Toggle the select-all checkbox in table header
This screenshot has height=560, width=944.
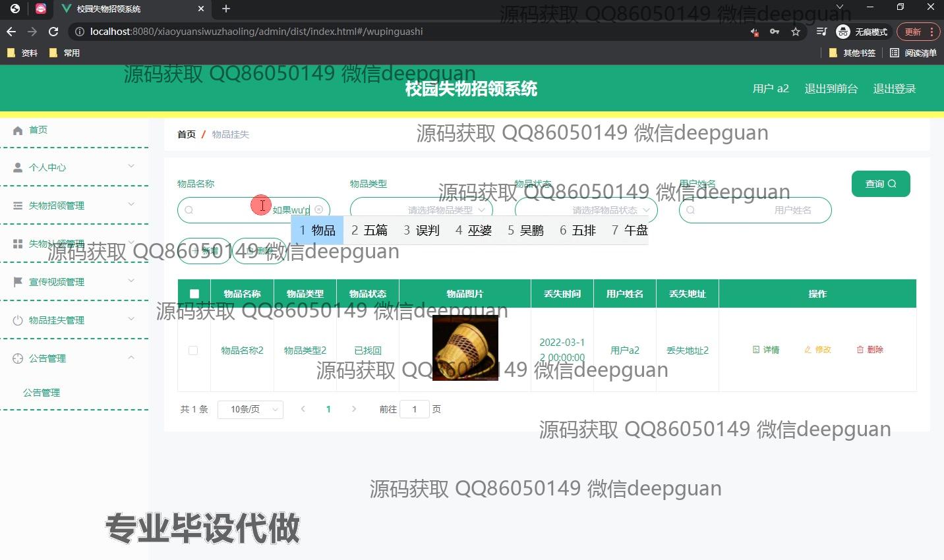point(193,294)
